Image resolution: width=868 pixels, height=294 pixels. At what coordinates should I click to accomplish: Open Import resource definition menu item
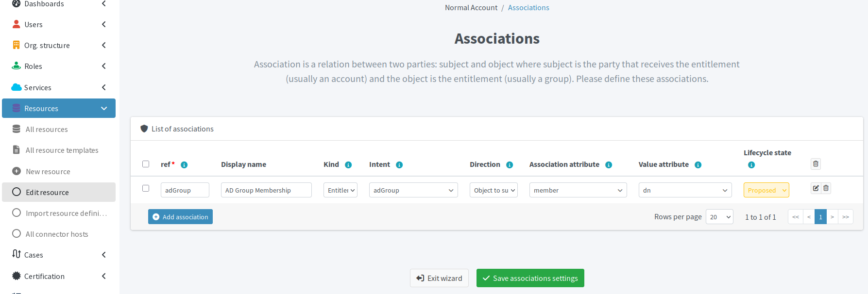[x=59, y=213]
